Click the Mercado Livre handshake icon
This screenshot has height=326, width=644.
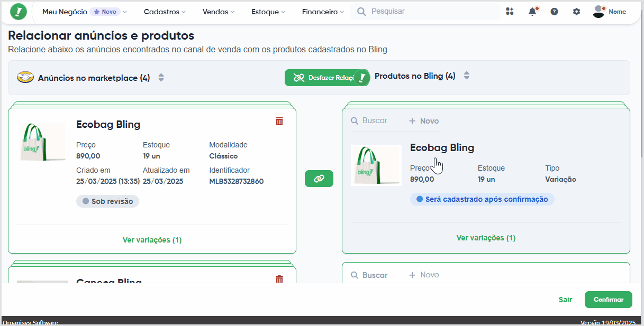pos(25,78)
